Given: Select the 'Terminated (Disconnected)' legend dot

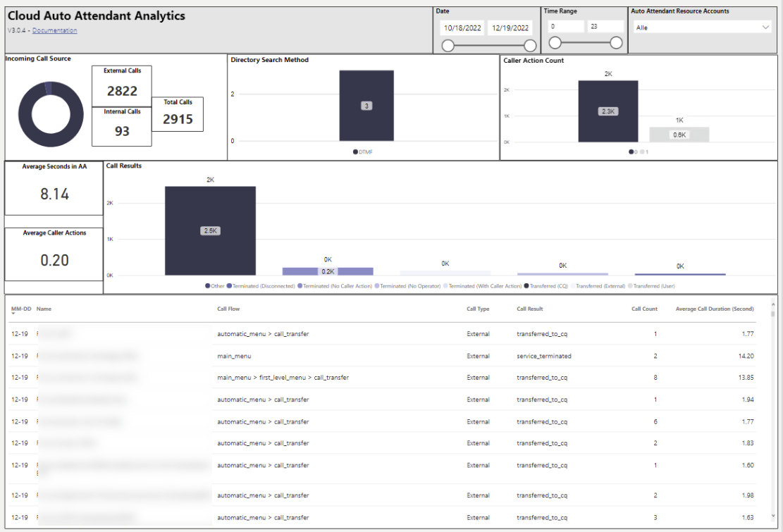Looking at the screenshot, I should tap(228, 285).
